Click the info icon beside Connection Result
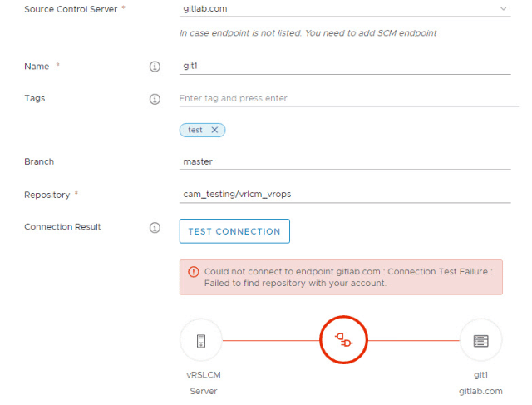 pos(154,227)
